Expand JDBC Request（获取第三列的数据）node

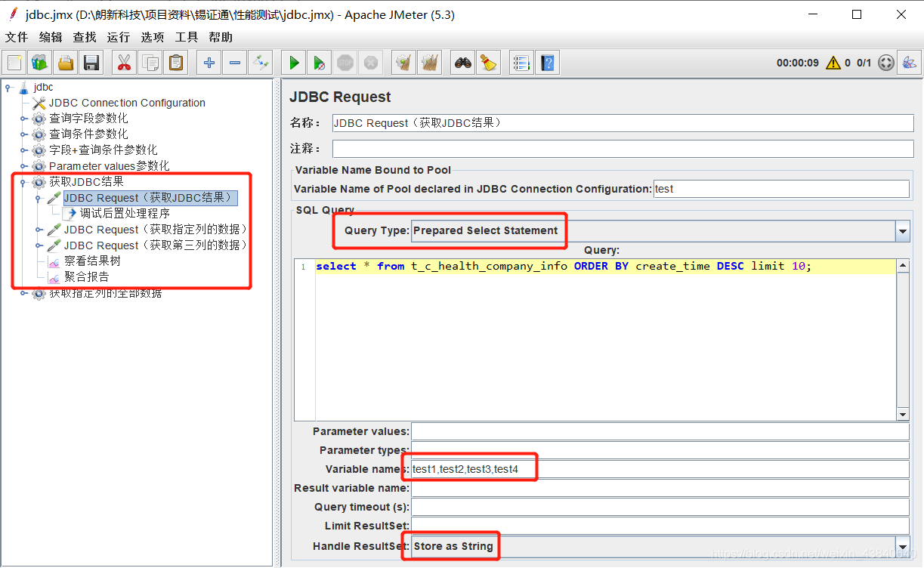pyautogui.click(x=39, y=245)
